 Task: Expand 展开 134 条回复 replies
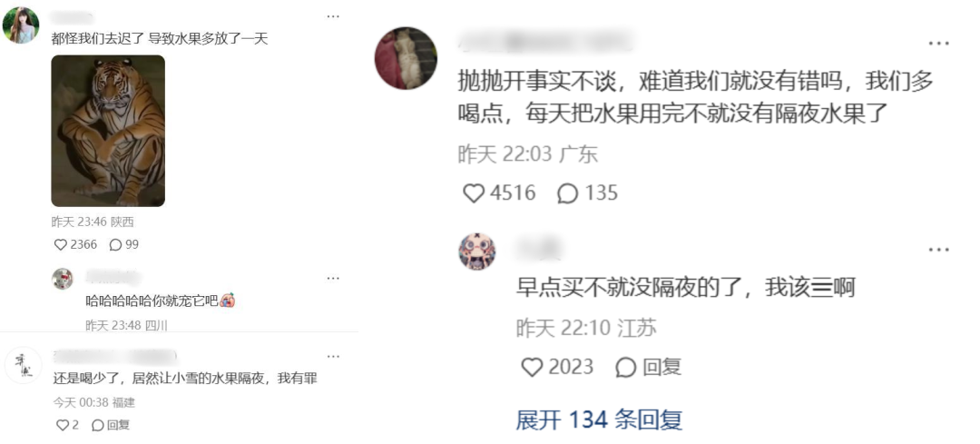click(x=599, y=419)
